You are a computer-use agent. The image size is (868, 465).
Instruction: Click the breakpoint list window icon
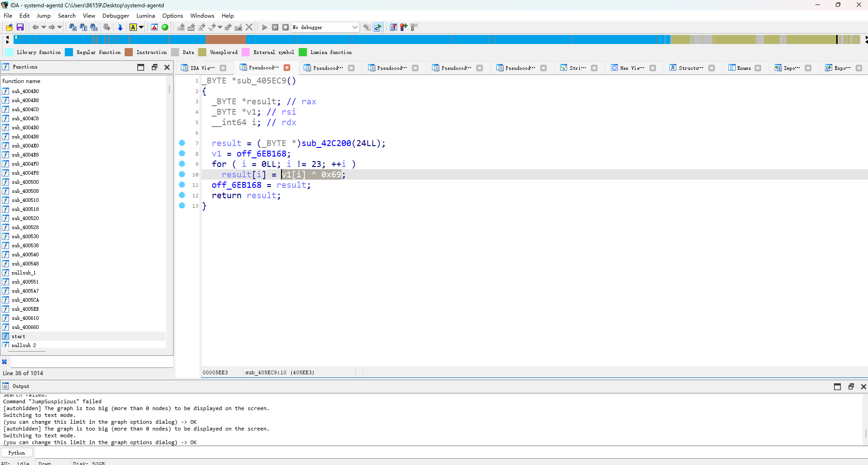pyautogui.click(x=393, y=27)
